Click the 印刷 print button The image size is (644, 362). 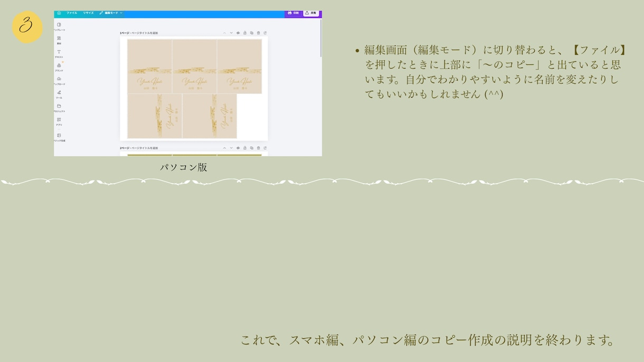tap(293, 13)
